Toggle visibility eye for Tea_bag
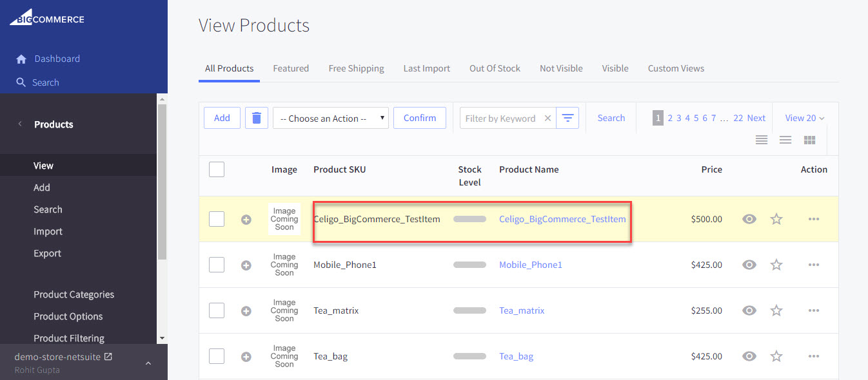Screen dimensions: 868x380 pos(749,356)
